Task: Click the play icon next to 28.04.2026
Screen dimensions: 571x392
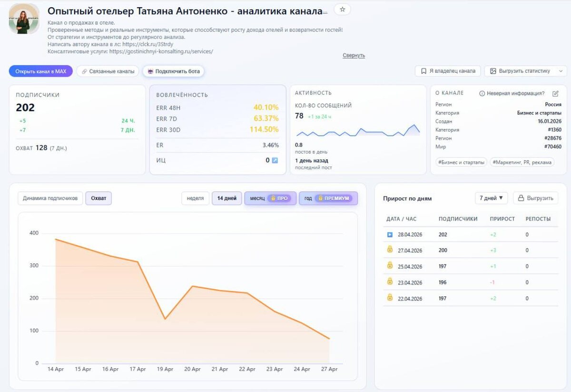Action: [390, 235]
